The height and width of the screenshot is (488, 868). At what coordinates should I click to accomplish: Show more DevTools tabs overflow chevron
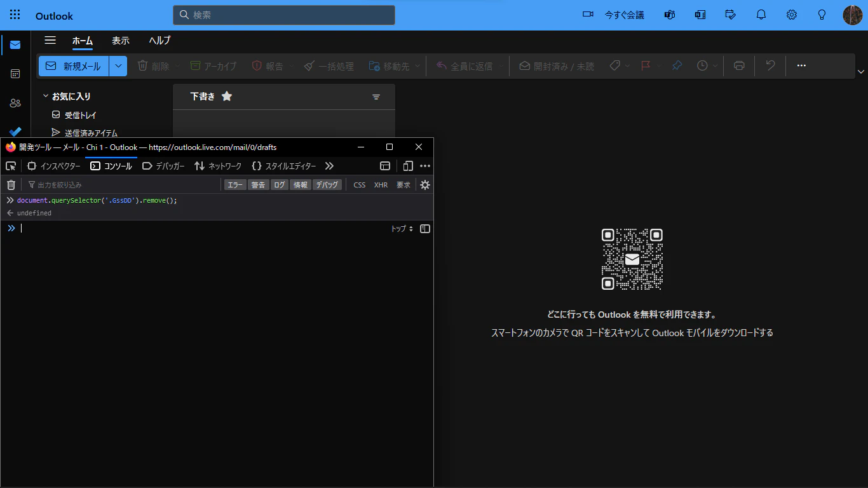click(329, 166)
